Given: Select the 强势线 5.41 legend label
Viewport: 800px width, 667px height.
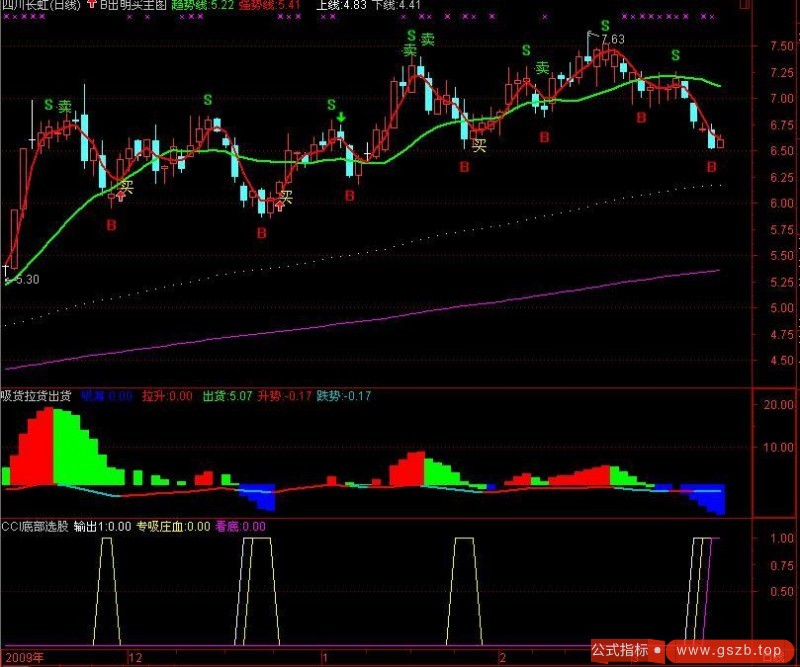Looking at the screenshot, I should (x=271, y=5).
